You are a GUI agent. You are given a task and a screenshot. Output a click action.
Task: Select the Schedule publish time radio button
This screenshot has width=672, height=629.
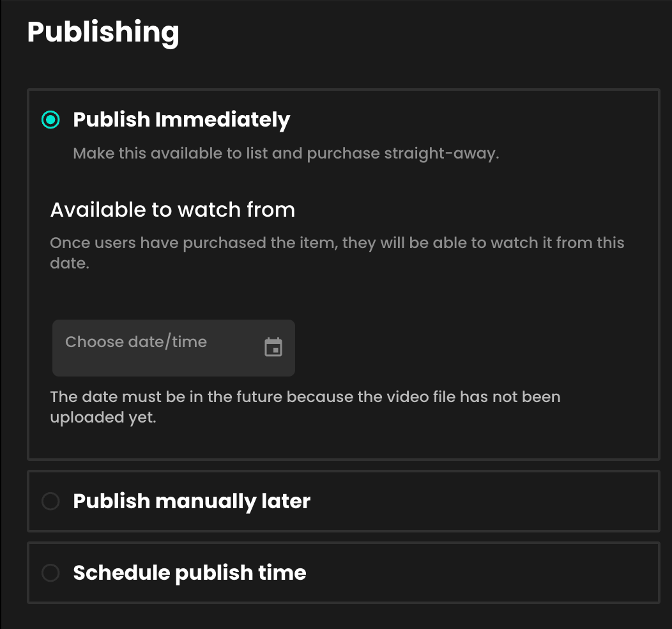tap(50, 573)
